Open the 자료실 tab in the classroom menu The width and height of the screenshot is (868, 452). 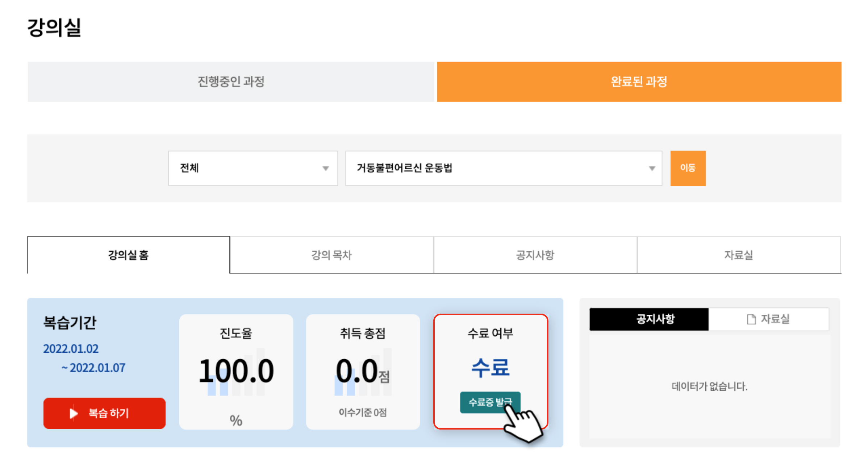(x=739, y=255)
